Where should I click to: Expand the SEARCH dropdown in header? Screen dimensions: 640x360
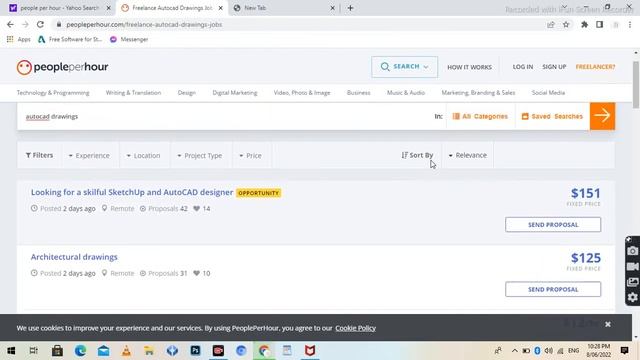[x=404, y=67]
